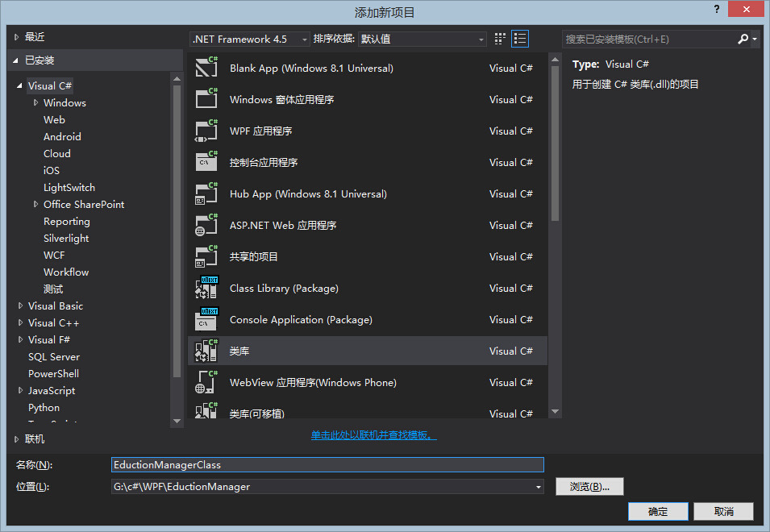Click the category tree scroll up arrow
This screenshot has height=532, width=770.
(x=177, y=78)
